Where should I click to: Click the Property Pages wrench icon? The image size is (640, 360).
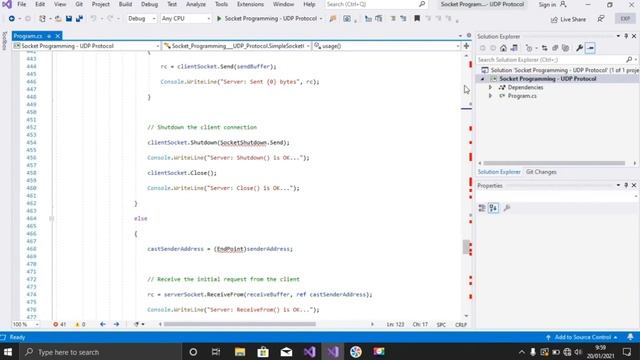click(x=507, y=208)
